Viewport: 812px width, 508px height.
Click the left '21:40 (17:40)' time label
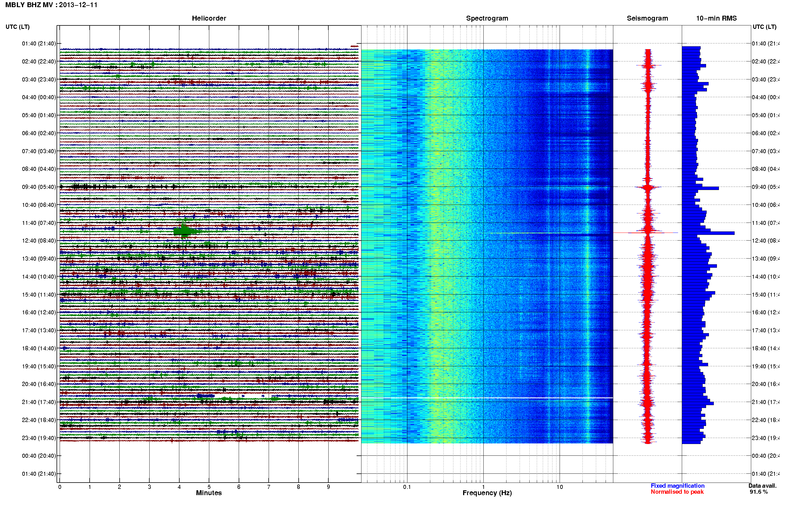[39, 402]
